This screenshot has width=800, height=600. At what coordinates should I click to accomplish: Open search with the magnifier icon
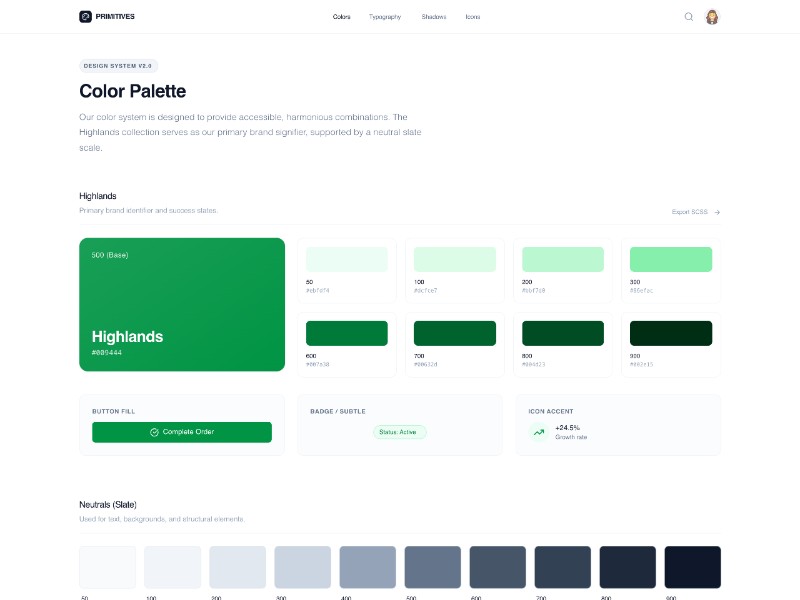click(689, 17)
